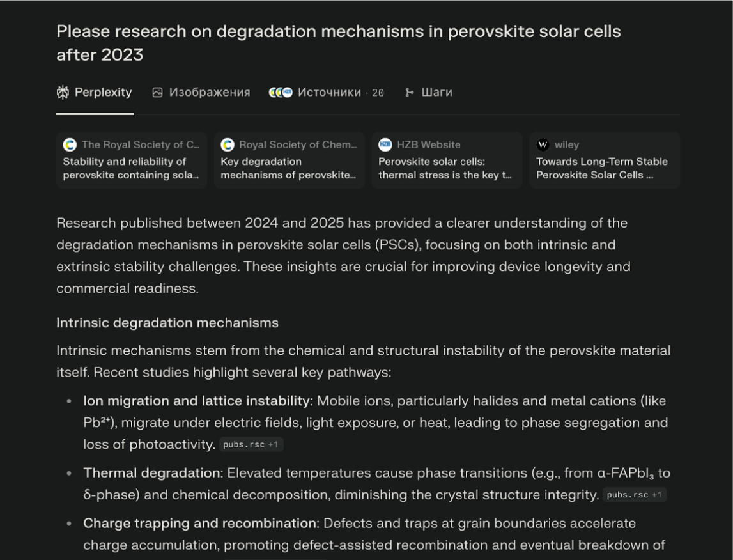
Task: Click the image icon beside Изображения
Action: pyautogui.click(x=157, y=93)
